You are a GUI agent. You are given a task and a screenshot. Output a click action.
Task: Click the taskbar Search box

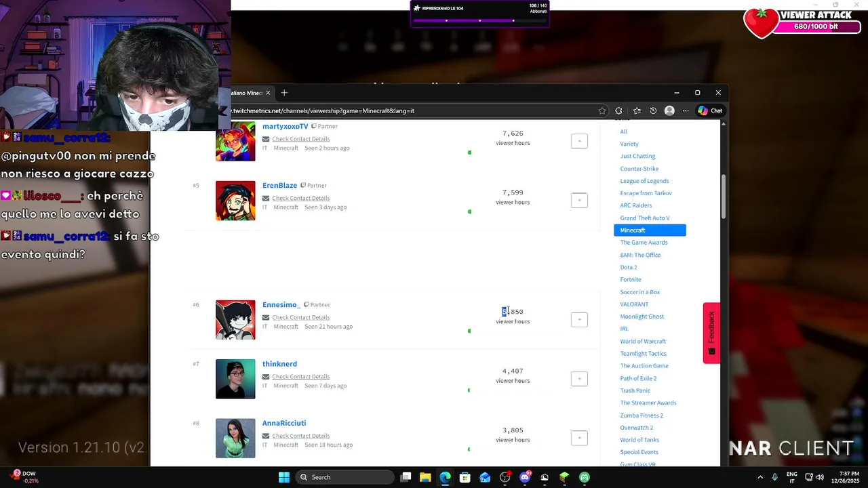pos(345,477)
